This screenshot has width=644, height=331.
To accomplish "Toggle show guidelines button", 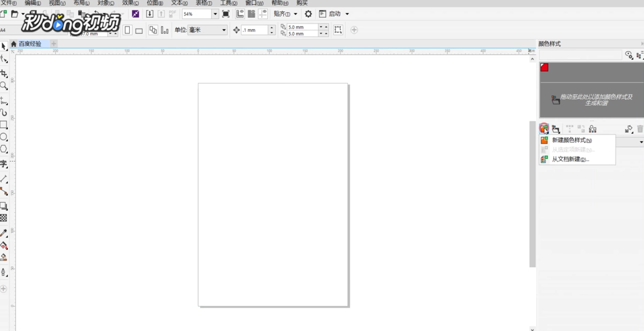I will (x=263, y=14).
